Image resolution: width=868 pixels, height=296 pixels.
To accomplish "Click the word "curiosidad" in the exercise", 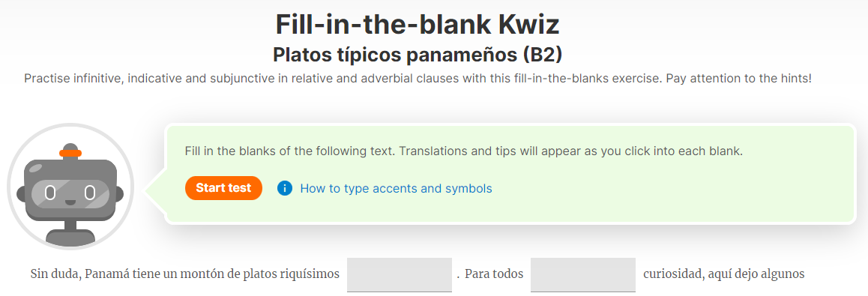I will (670, 274).
